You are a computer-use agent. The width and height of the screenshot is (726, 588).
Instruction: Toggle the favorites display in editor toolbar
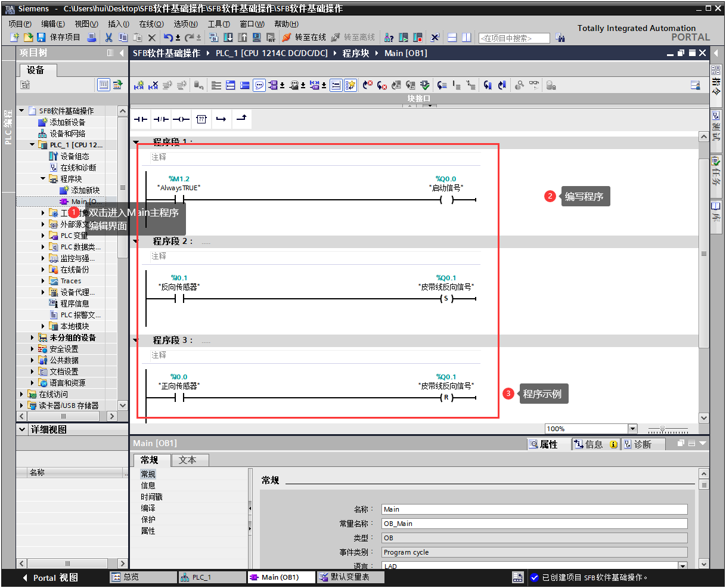350,85
